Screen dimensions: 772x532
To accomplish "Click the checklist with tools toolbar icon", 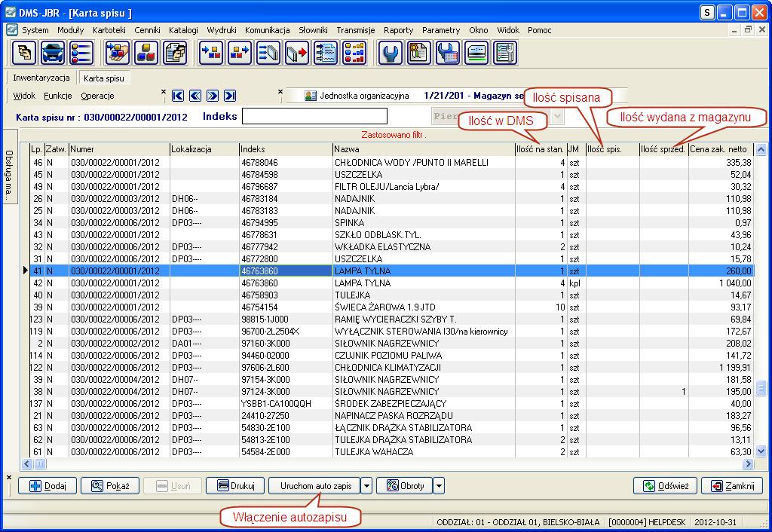I will (505, 53).
